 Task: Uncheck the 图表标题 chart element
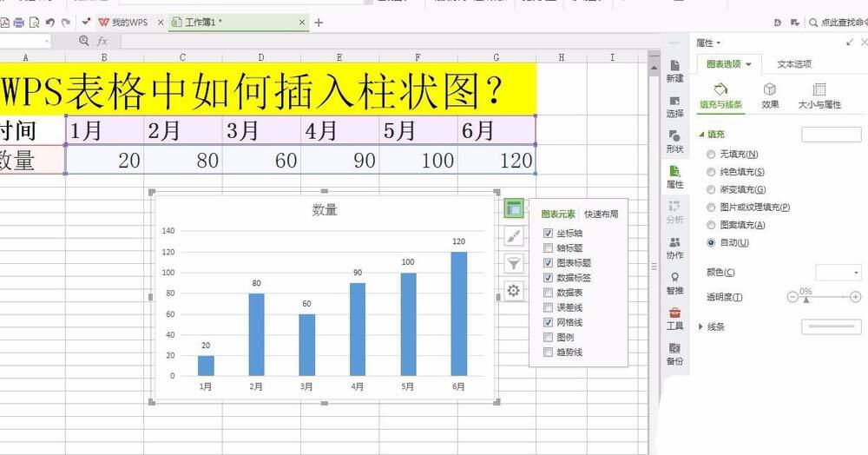[x=548, y=263]
